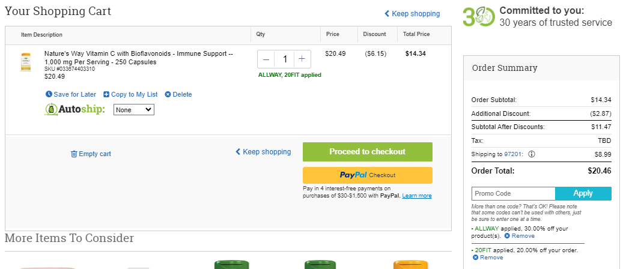Image resolution: width=644 pixels, height=269 pixels.
Task: Click the Empty cart trash icon
Action: [74, 154]
